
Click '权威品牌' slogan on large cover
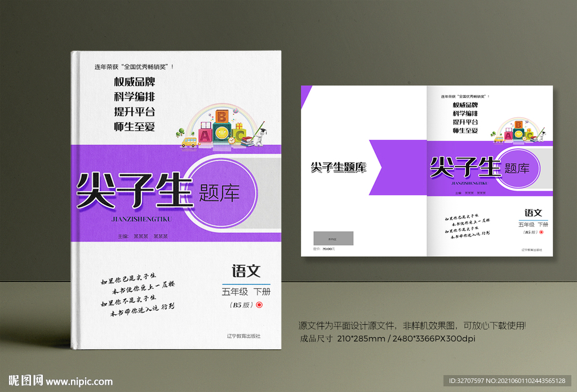(134, 82)
